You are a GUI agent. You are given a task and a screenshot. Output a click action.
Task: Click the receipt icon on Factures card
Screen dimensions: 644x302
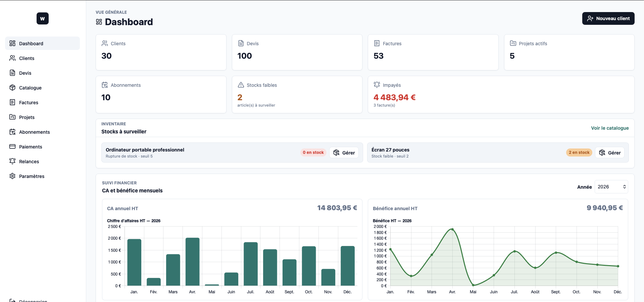tap(377, 43)
